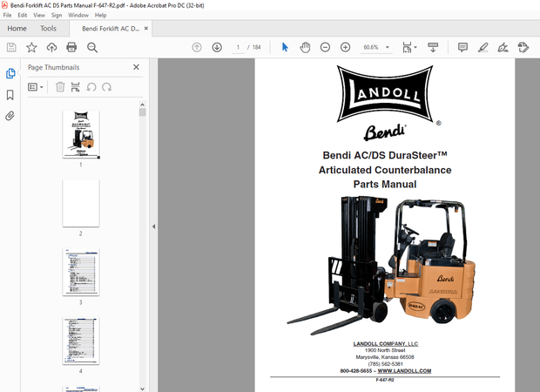Rotate page counterclockwise icon

click(91, 87)
